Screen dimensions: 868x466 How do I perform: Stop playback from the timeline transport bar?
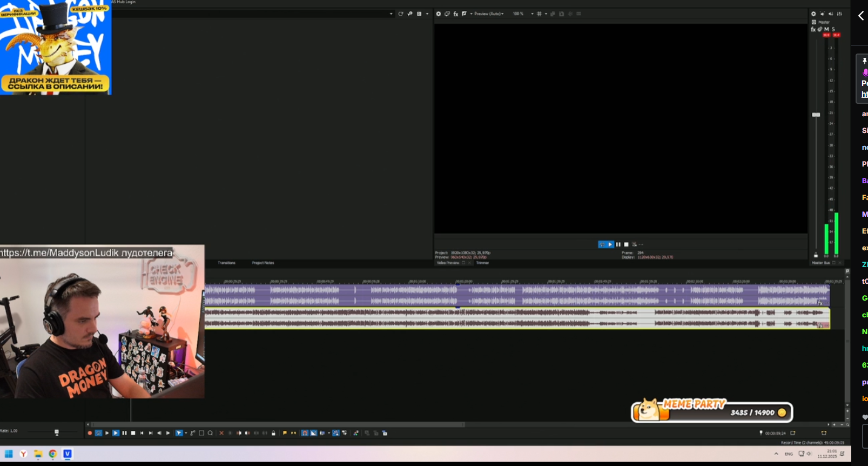133,433
